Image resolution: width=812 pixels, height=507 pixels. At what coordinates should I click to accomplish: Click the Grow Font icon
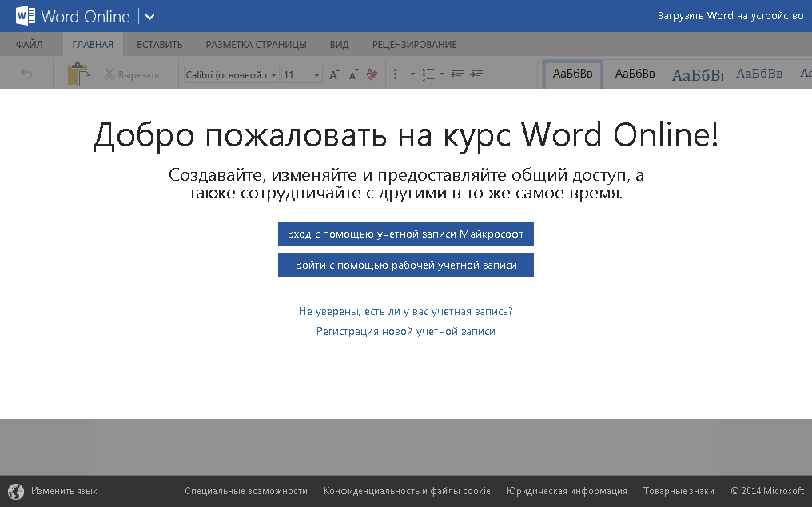pos(334,74)
